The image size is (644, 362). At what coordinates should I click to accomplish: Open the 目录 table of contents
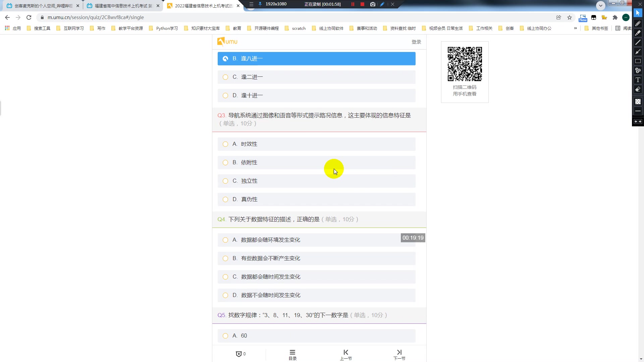click(292, 355)
